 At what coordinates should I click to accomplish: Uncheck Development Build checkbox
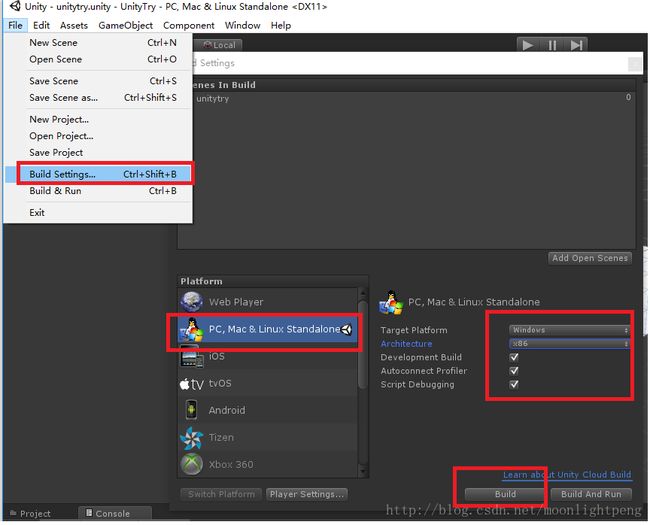514,357
